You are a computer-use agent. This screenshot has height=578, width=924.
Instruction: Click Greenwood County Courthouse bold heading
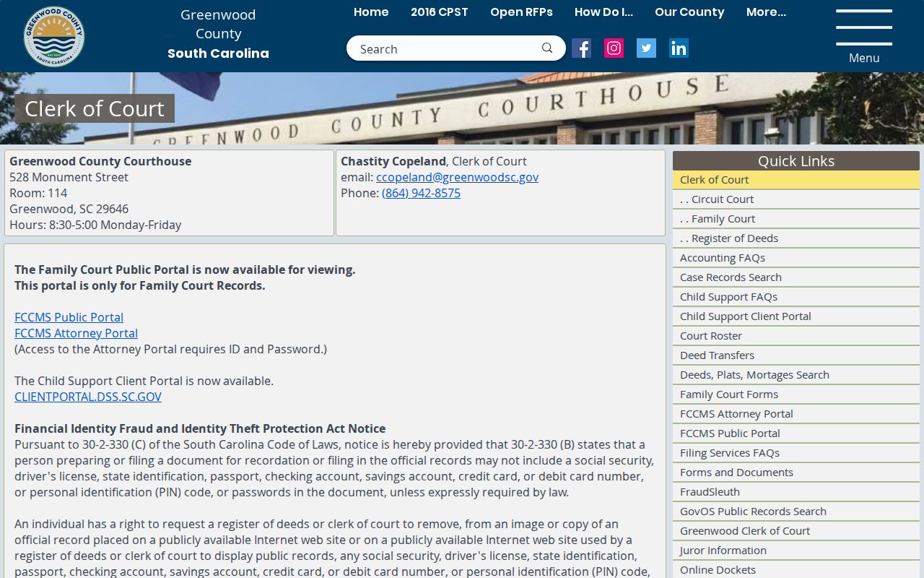(x=100, y=161)
